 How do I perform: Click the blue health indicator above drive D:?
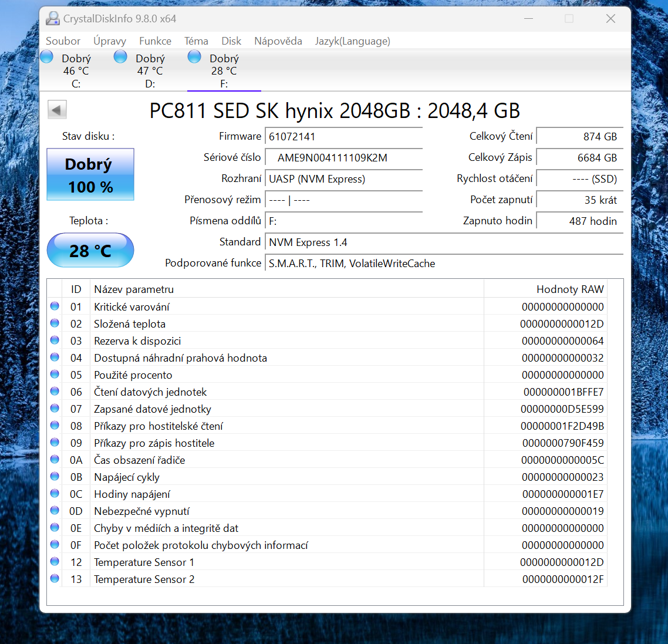120,56
